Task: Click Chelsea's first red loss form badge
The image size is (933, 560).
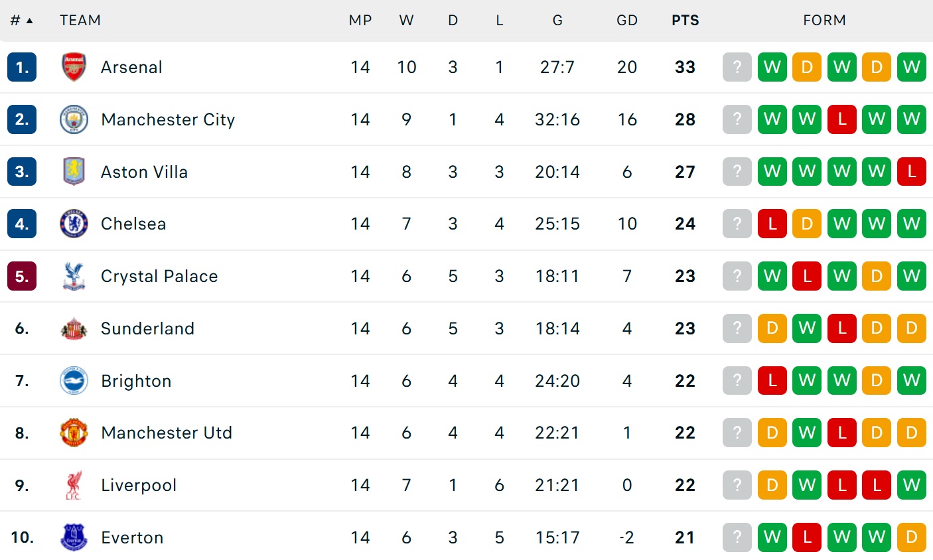Action: pyautogui.click(x=772, y=224)
